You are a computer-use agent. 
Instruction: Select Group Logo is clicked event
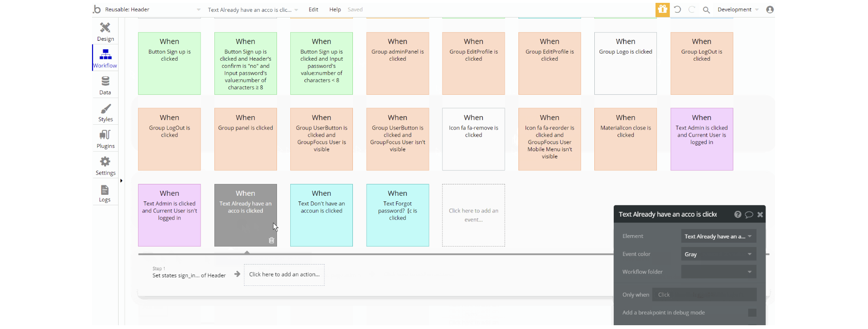(x=626, y=64)
